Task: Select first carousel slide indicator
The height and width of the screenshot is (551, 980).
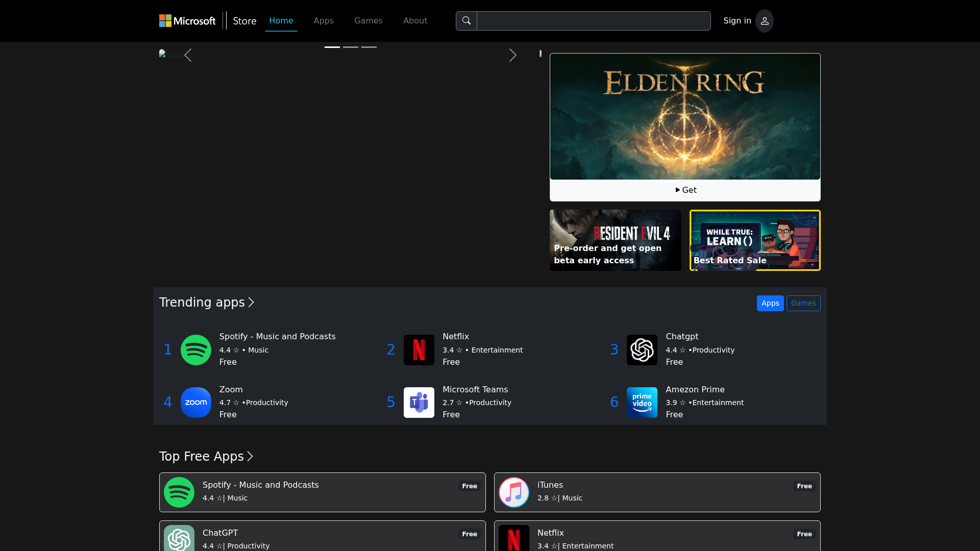Action: pos(332,47)
